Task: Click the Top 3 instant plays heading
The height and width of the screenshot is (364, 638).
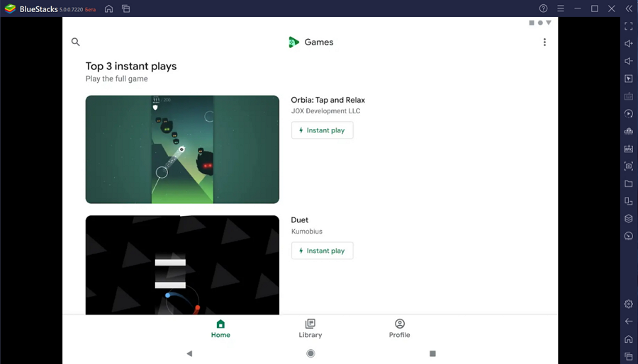Action: pyautogui.click(x=131, y=67)
